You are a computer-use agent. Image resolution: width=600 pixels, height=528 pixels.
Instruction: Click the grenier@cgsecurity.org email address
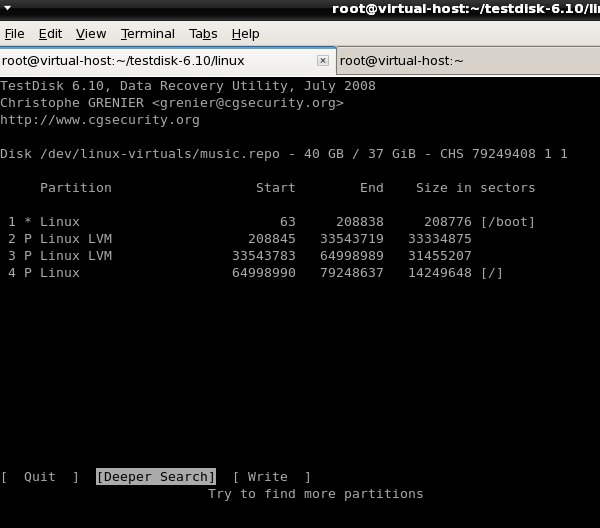[x=248, y=103]
